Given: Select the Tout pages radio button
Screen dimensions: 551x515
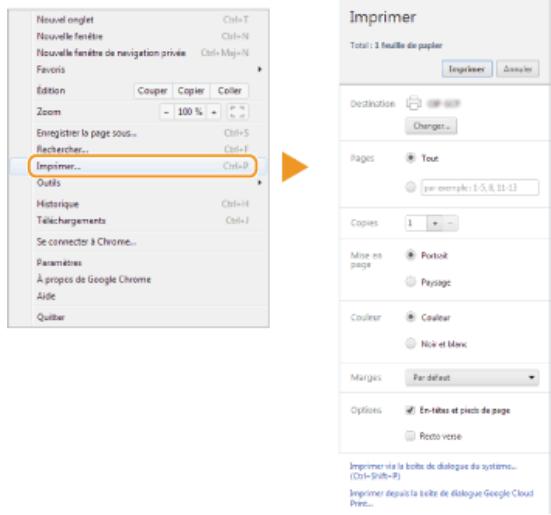Looking at the screenshot, I should pyautogui.click(x=410, y=158).
